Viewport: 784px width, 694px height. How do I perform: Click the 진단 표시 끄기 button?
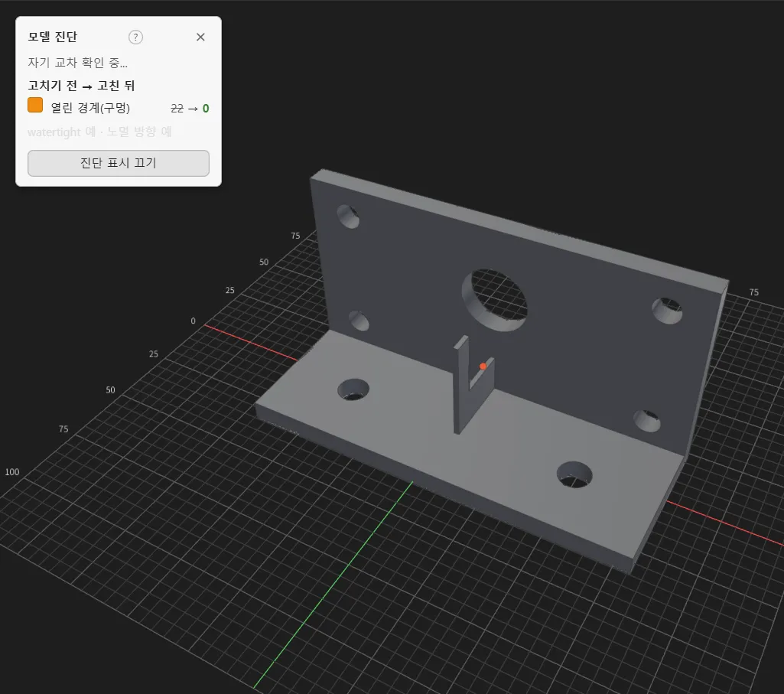(119, 163)
